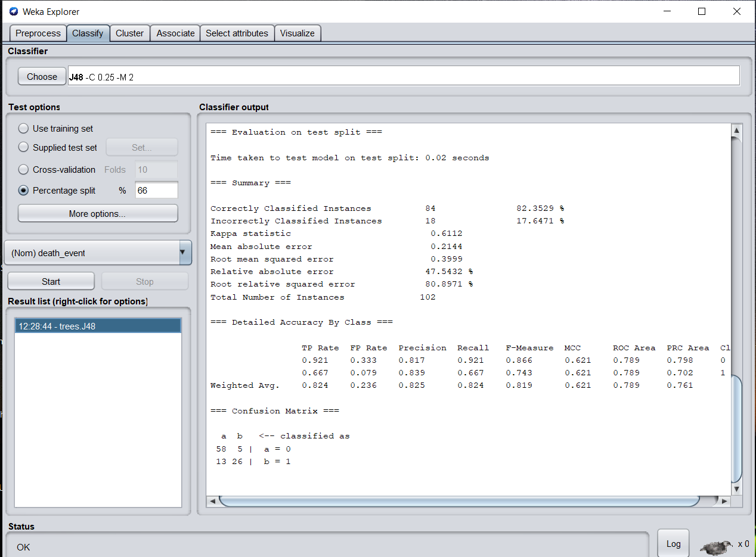Click the cross-validation Folds field
This screenshot has width=756, height=557.
coord(157,169)
